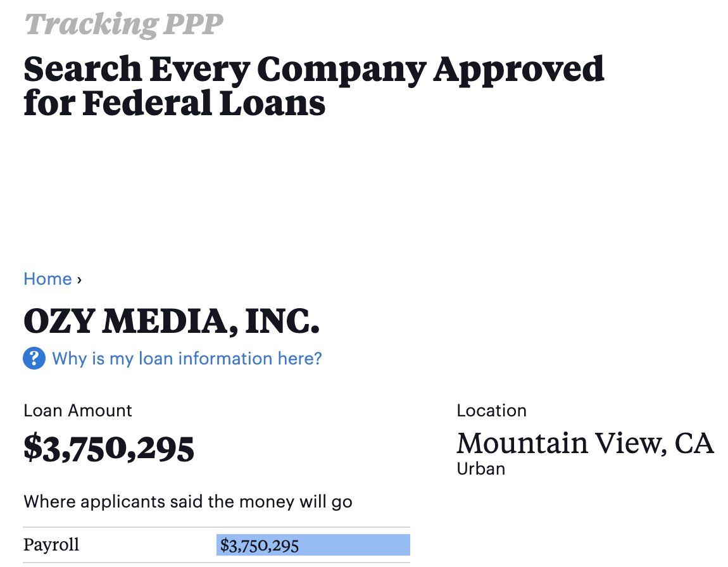Image resolution: width=728 pixels, height=567 pixels.
Task: Click the CA state abbreviation
Action: [694, 444]
